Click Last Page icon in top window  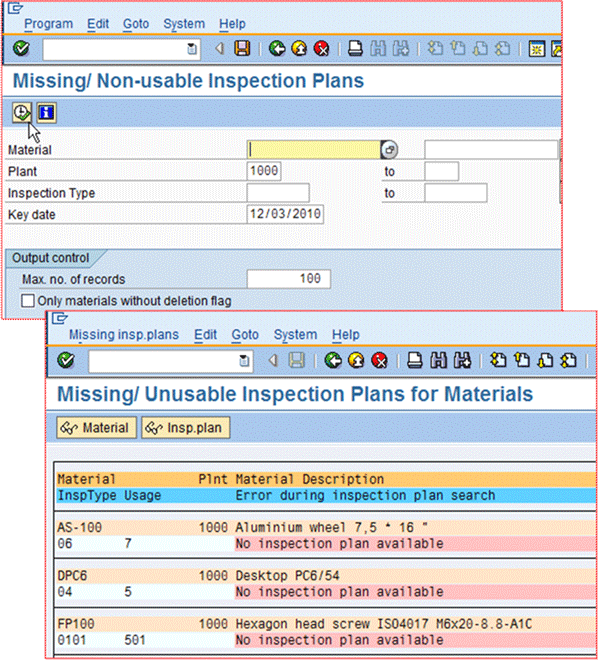click(x=502, y=48)
